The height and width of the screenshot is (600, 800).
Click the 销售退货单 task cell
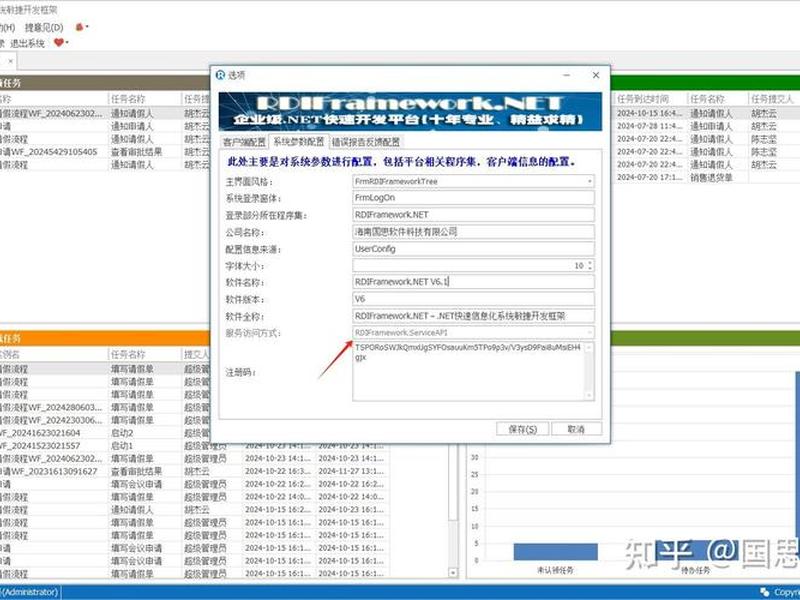tap(711, 178)
